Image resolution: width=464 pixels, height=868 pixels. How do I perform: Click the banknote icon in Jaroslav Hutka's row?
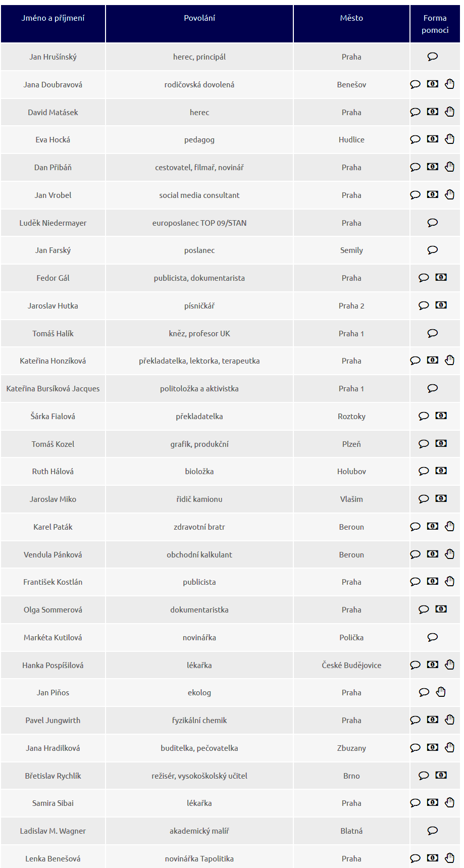[441, 305]
